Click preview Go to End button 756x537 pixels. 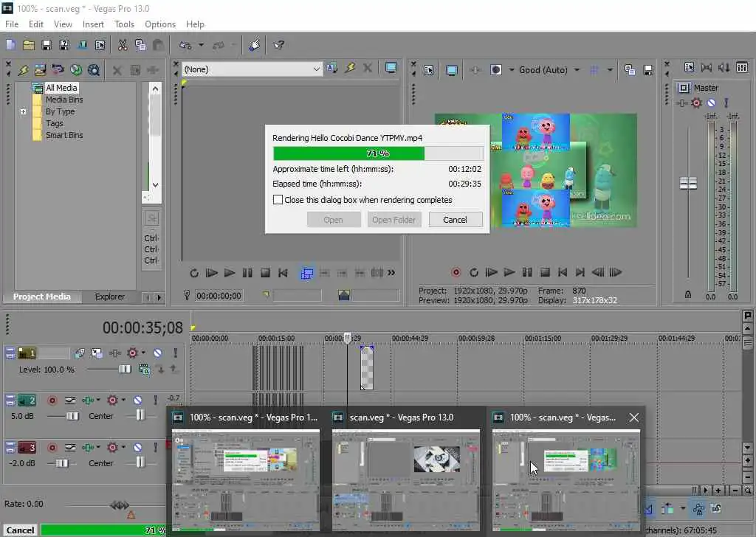pos(580,273)
